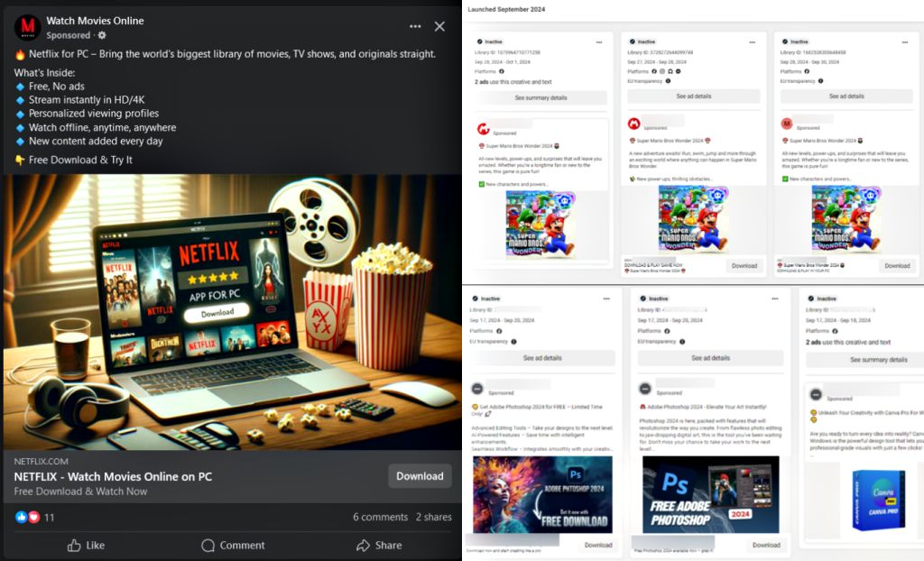924x561 pixels.
Task: Click the Audience Network icon on the Sep 27 – Sep 28 card
Action: point(670,71)
